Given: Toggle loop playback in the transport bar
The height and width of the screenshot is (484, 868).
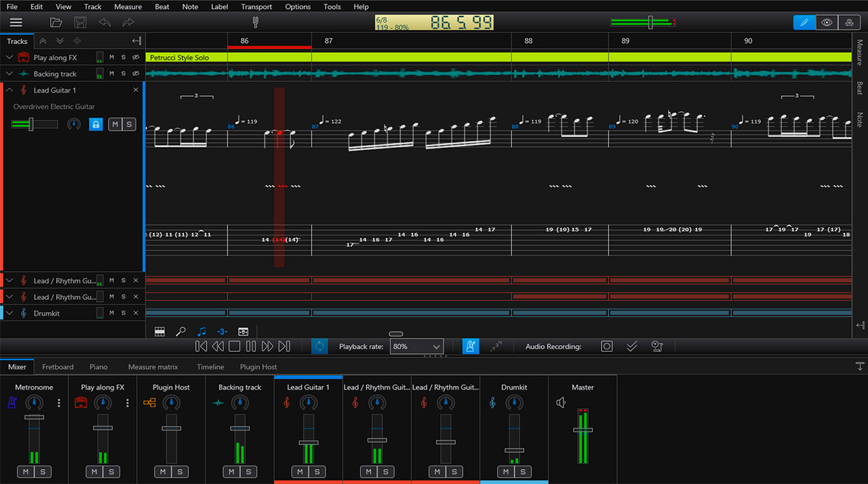Looking at the screenshot, I should (x=320, y=346).
